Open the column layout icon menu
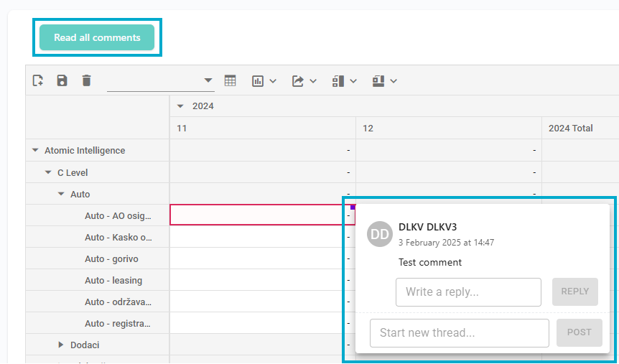The height and width of the screenshot is (364, 619). (384, 81)
